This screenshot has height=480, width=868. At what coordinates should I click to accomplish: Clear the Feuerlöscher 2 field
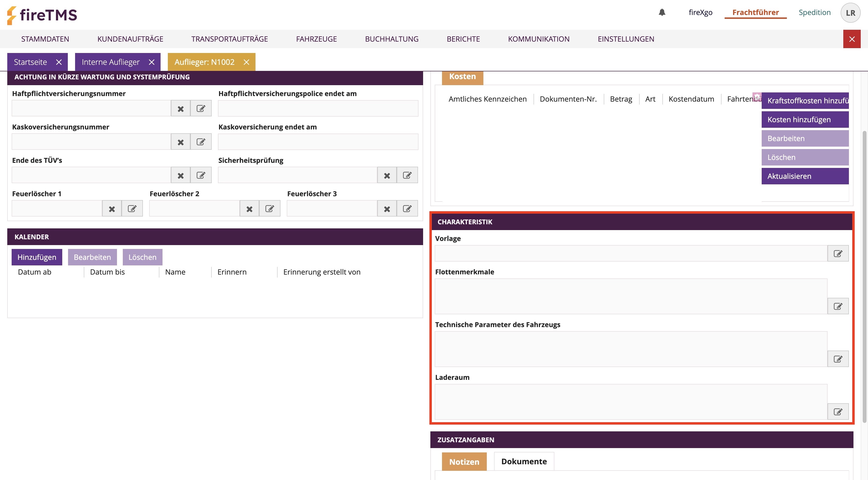point(249,209)
